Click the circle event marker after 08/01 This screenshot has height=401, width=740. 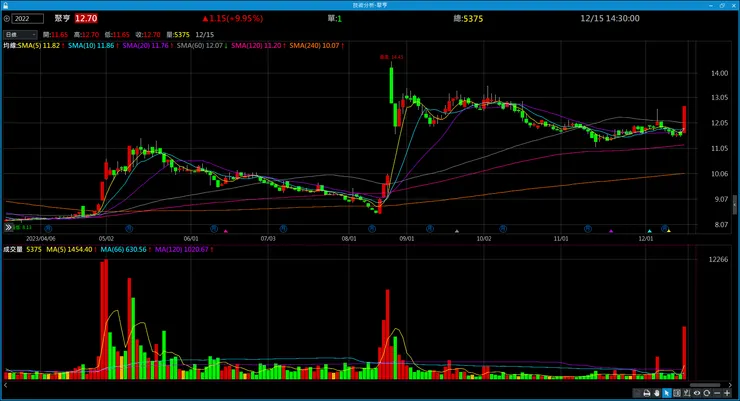point(372,229)
